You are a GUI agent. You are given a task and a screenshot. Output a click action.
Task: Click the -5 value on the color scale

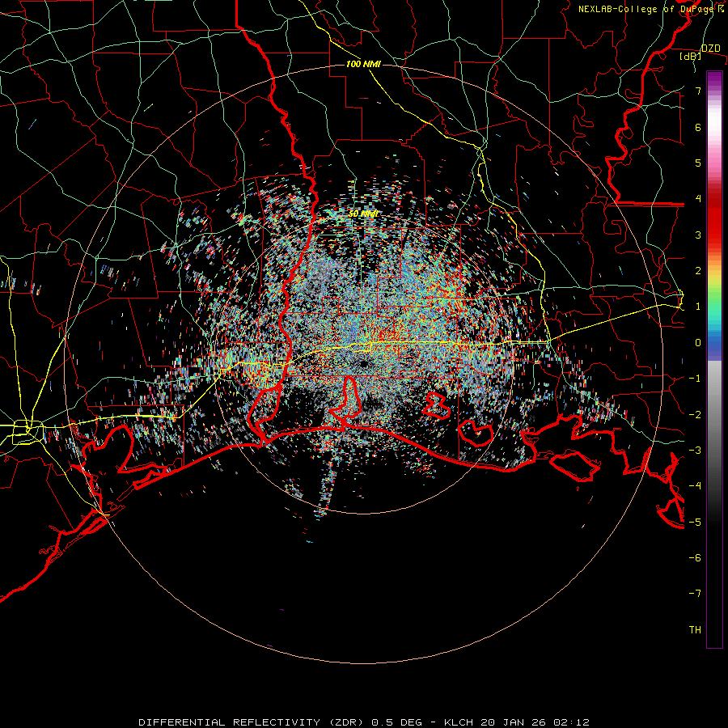coord(695,523)
